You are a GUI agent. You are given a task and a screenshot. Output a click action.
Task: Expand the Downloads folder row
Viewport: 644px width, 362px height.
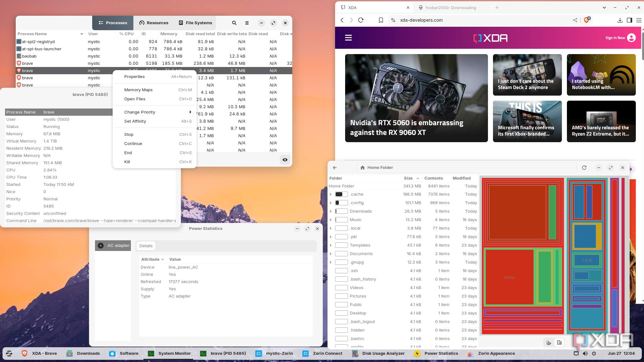coord(331,211)
